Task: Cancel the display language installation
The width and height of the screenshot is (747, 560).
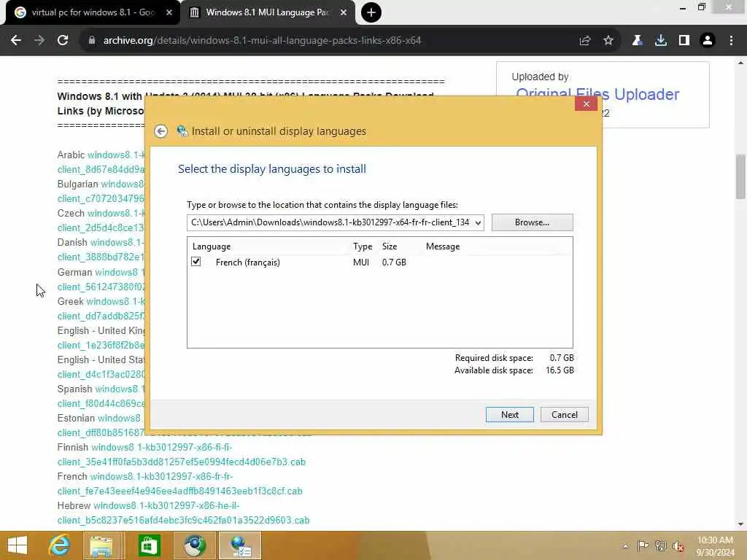Action: [565, 415]
